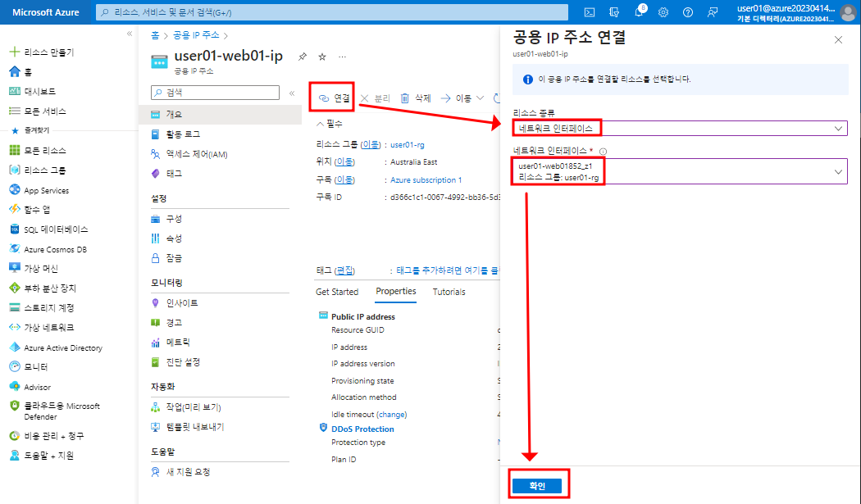This screenshot has width=861, height=504.
Task: Favorite user01-web01-ip with star icon
Action: tap(322, 57)
